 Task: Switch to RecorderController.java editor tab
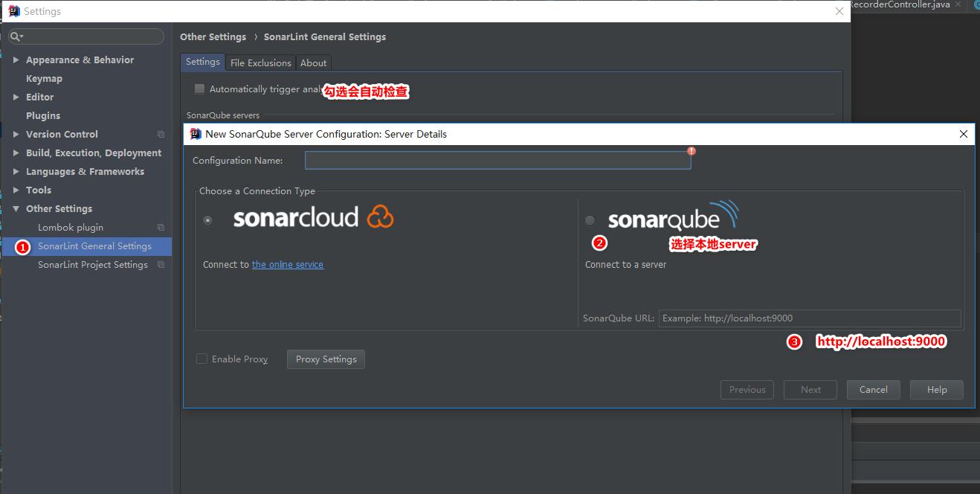coord(900,4)
